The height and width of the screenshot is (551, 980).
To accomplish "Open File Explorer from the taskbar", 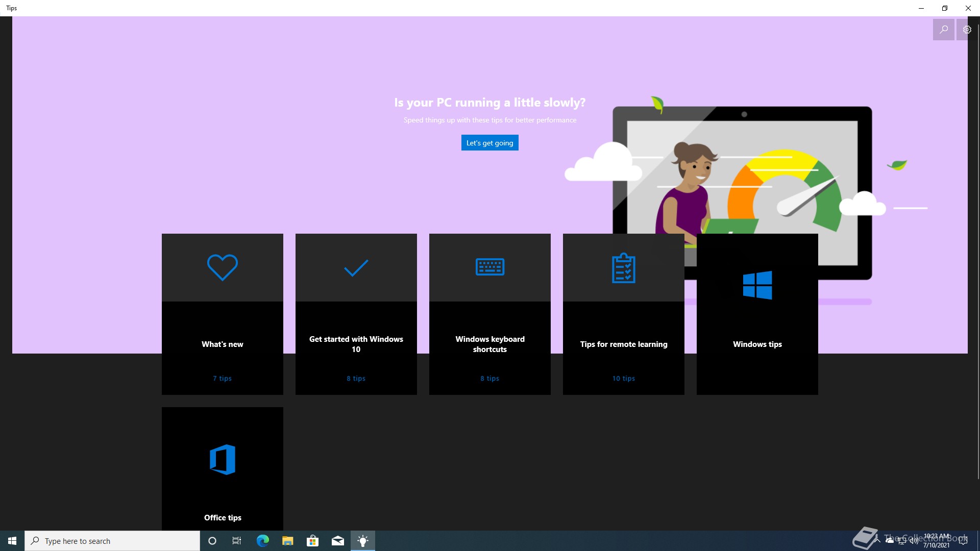I will click(287, 541).
